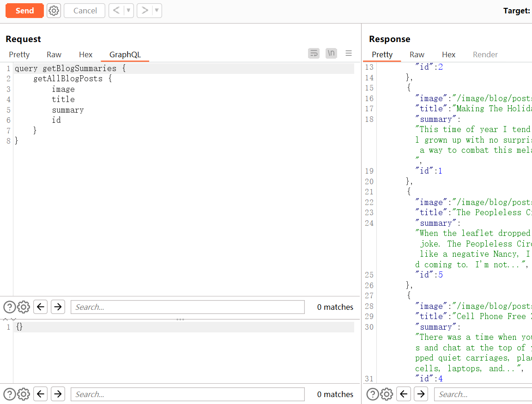Click the Cancel button
This screenshot has height=404, width=532.
(85, 11)
